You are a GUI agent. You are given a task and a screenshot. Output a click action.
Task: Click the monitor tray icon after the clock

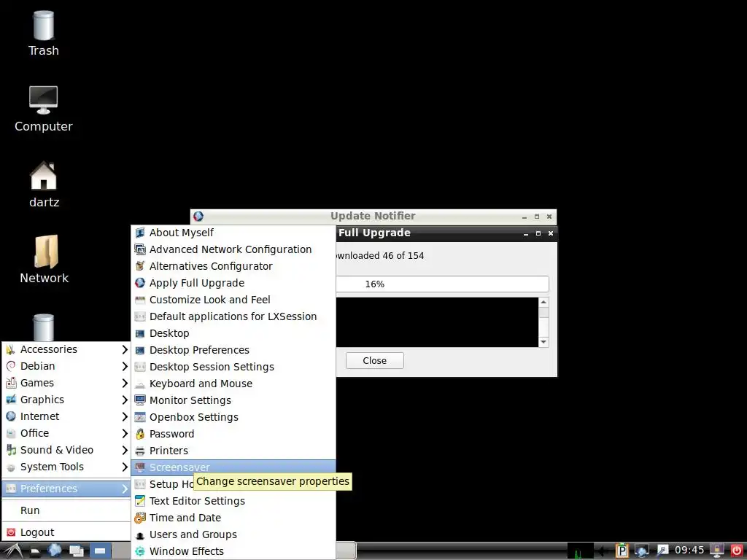pos(716,551)
